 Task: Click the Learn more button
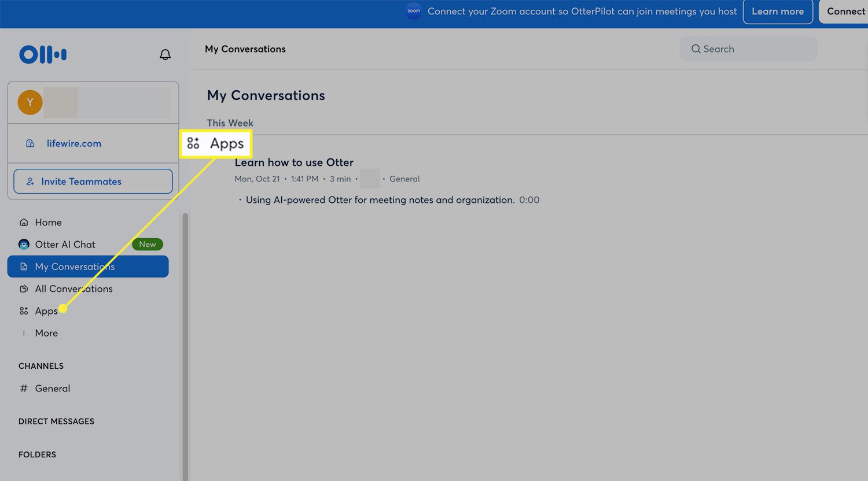777,12
